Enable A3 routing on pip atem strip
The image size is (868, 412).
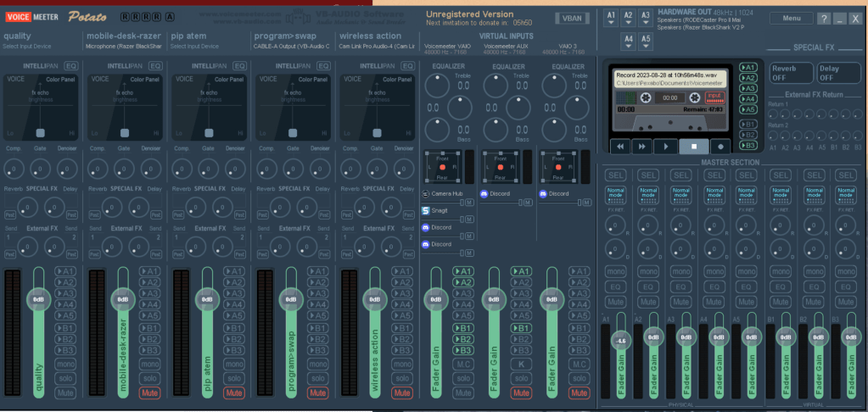(x=234, y=293)
